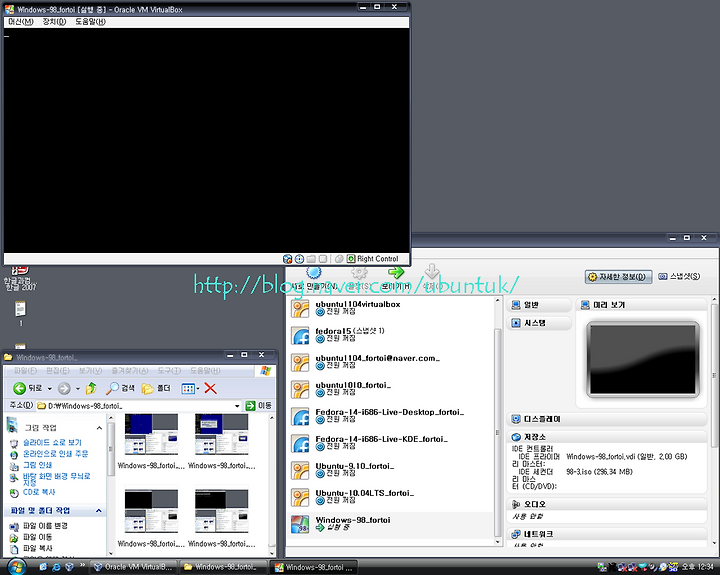Collapse the 그림 작업 picture tasks panel
This screenshot has height=575, width=720.
pos(99,428)
